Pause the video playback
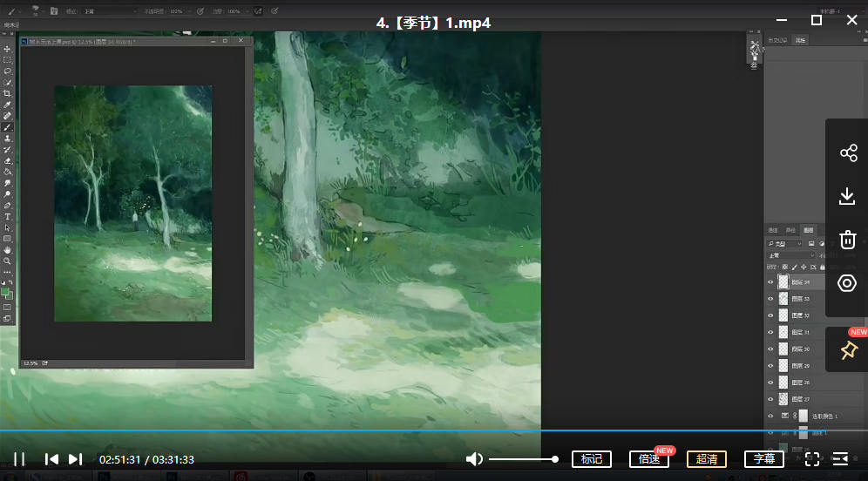The height and width of the screenshot is (481, 868). [19, 459]
